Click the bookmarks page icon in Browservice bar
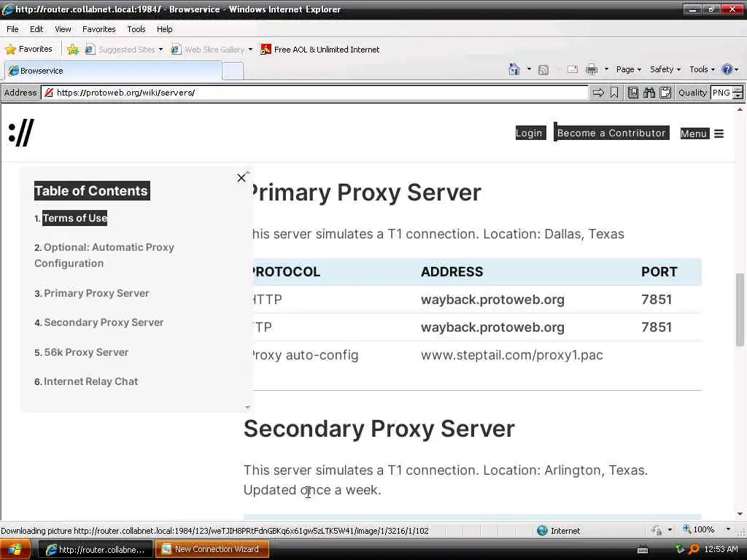Screen dimensions: 747x560 pyautogui.click(x=632, y=93)
